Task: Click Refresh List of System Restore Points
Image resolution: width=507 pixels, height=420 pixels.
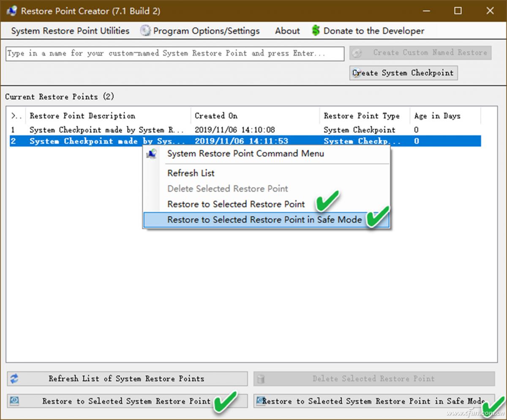Action: 126,379
